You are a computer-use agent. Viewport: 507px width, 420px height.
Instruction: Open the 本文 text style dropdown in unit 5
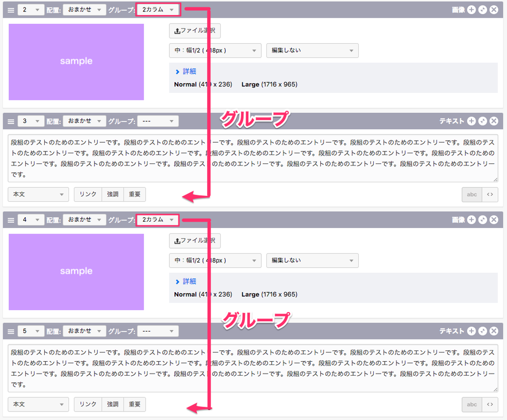point(38,404)
